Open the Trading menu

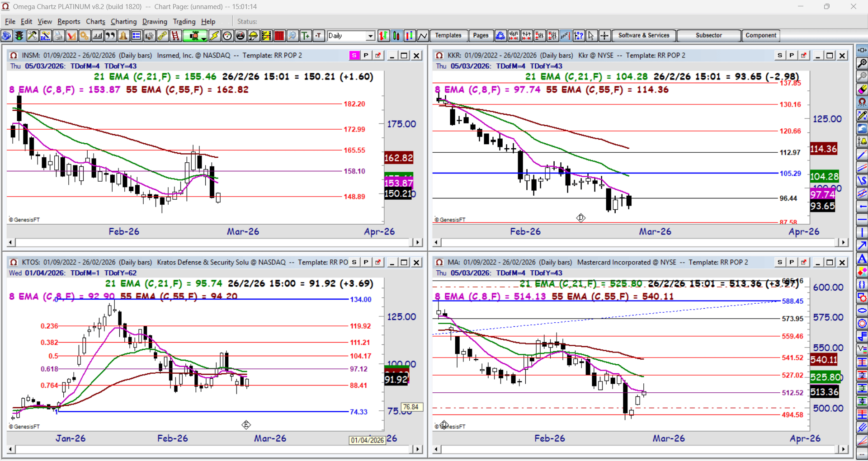pos(184,21)
